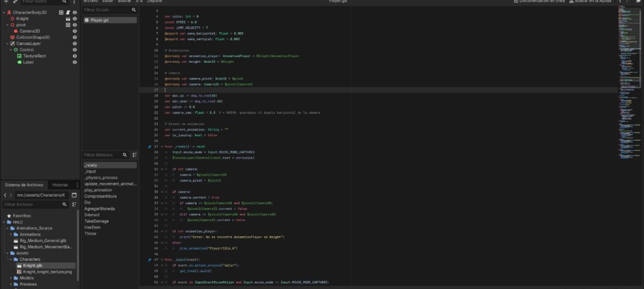644x289 pixels.
Task: Click the code minimap overview
Action: click(630, 82)
